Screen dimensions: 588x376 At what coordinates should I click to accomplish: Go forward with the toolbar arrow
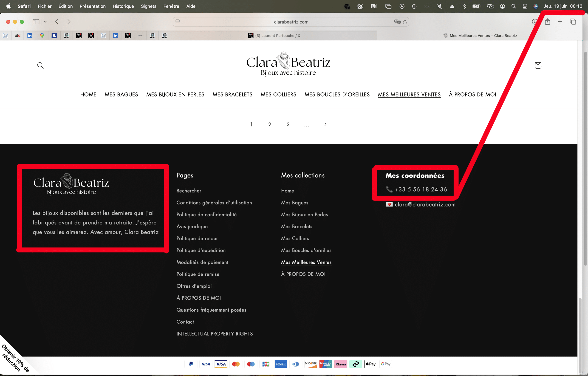(x=69, y=22)
